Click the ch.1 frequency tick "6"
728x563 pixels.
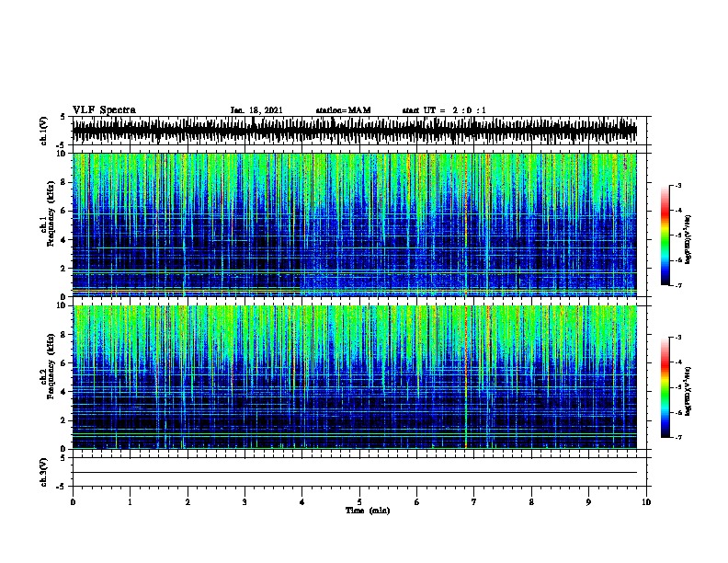click(63, 211)
